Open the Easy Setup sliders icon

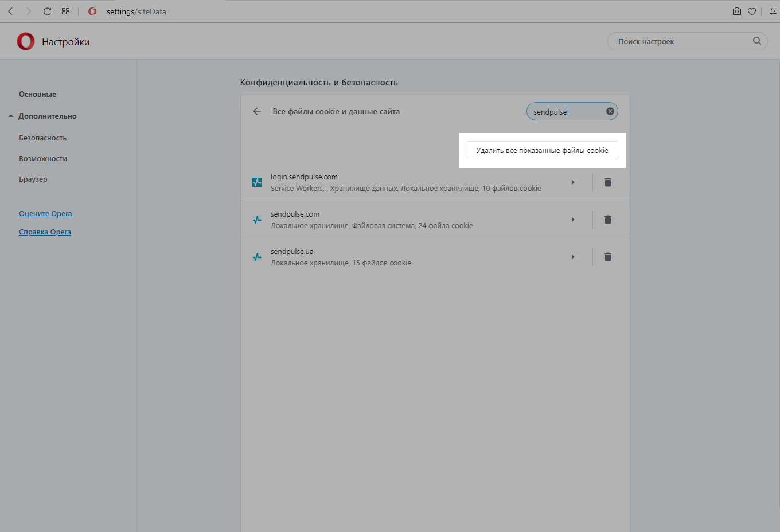click(773, 11)
